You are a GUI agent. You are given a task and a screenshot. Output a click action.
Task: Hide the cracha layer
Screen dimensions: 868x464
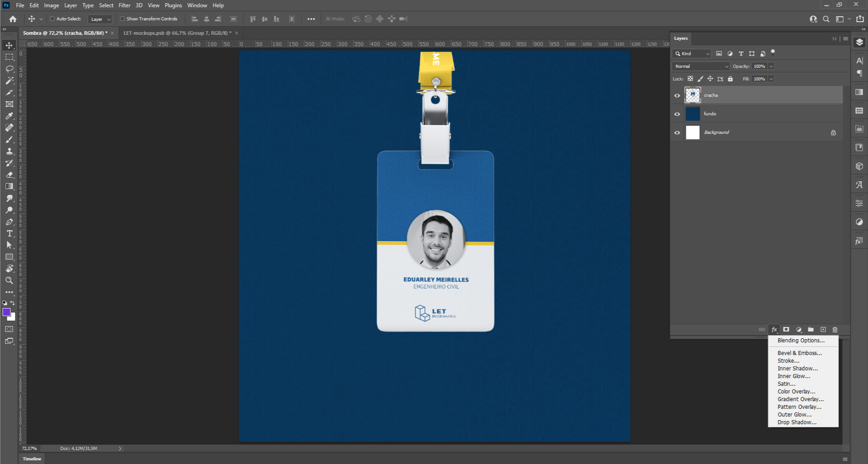tap(677, 95)
